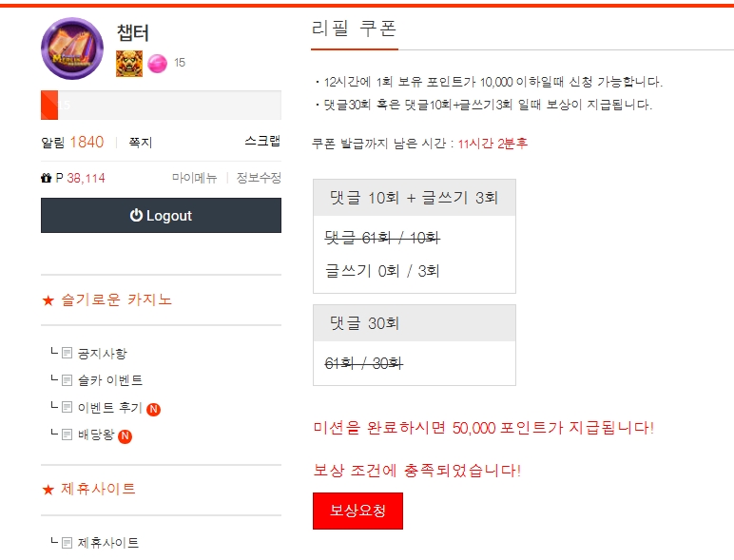Click the pink orb rank icon
Viewport: 734px width, 560px height.
157,63
